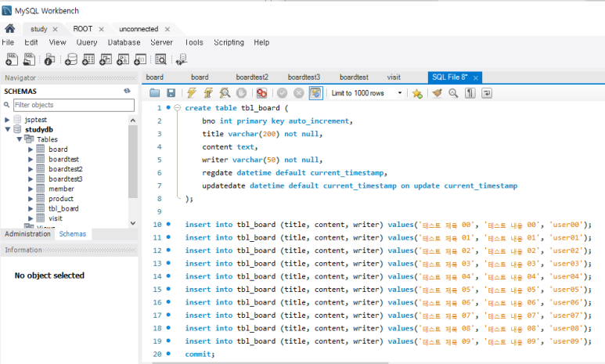The image size is (605, 364).
Task: Expand the member table node
Action: pos(31,189)
